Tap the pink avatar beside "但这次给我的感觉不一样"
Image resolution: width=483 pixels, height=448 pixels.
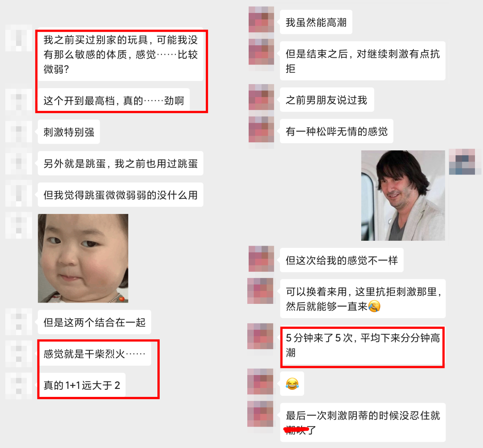pyautogui.click(x=261, y=259)
